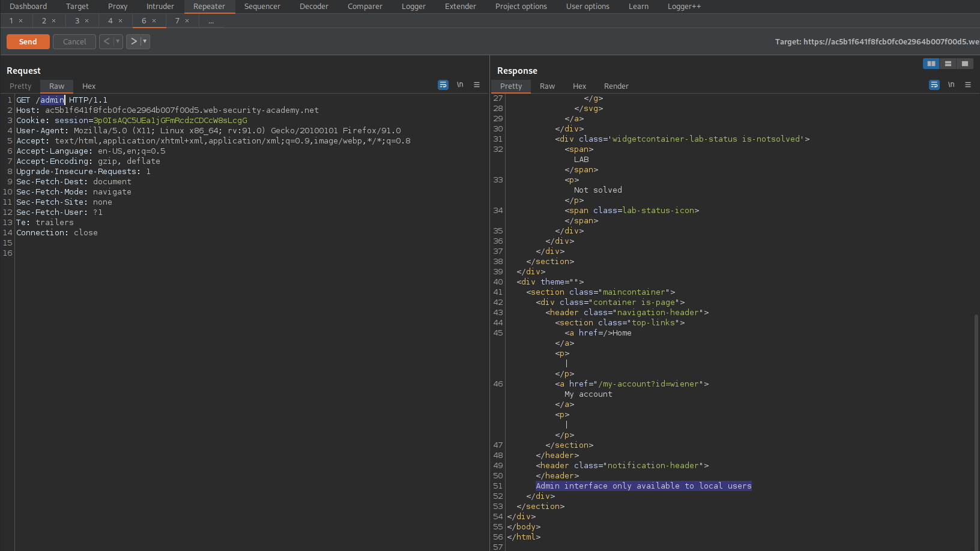This screenshot has height=551, width=980.
Task: Close Repeater tab 3 with its × icon
Action: (x=86, y=21)
